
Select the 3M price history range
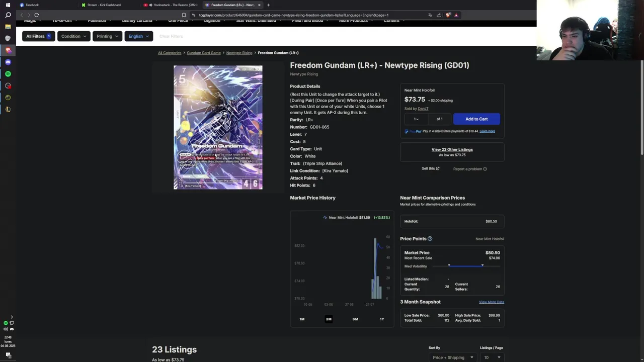pyautogui.click(x=329, y=319)
